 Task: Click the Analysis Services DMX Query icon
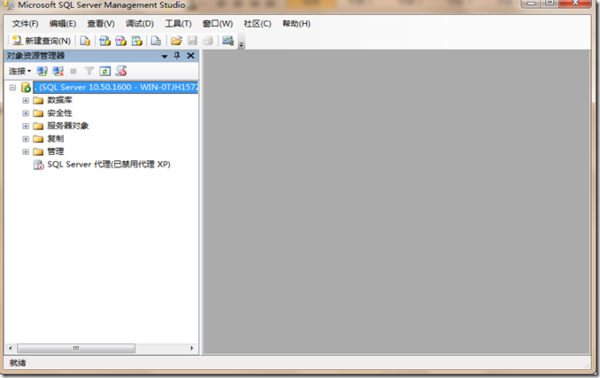(121, 41)
